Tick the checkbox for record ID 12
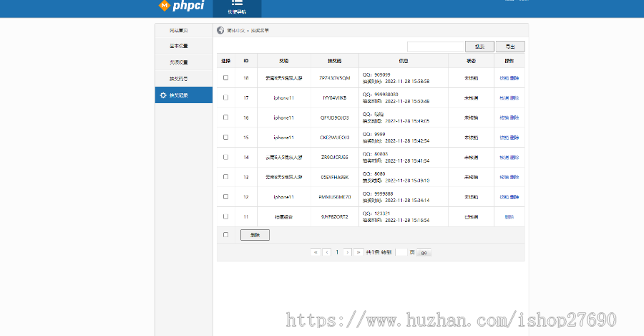Screen dimensions: 644x336 pyautogui.click(x=225, y=196)
